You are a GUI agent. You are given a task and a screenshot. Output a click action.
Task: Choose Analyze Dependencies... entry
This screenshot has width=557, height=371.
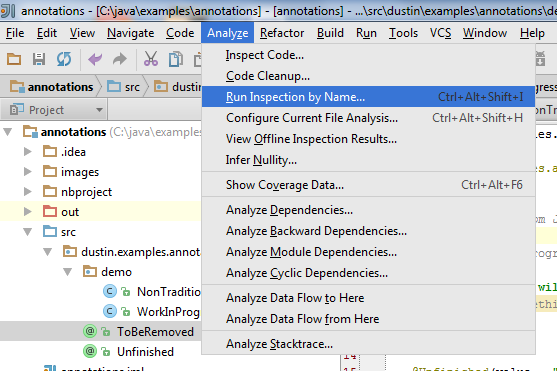click(368, 210)
